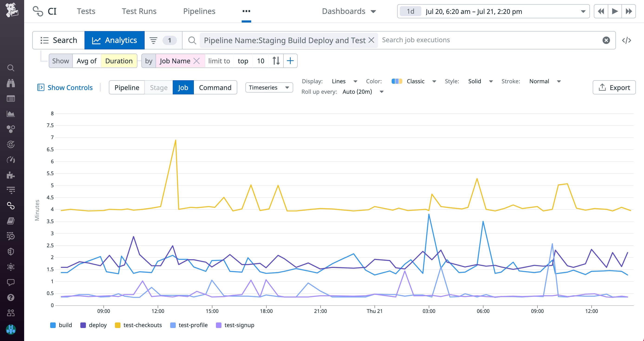This screenshot has width=644, height=341.
Task: Open the Watchdog binoculars icon
Action: pyautogui.click(x=11, y=83)
